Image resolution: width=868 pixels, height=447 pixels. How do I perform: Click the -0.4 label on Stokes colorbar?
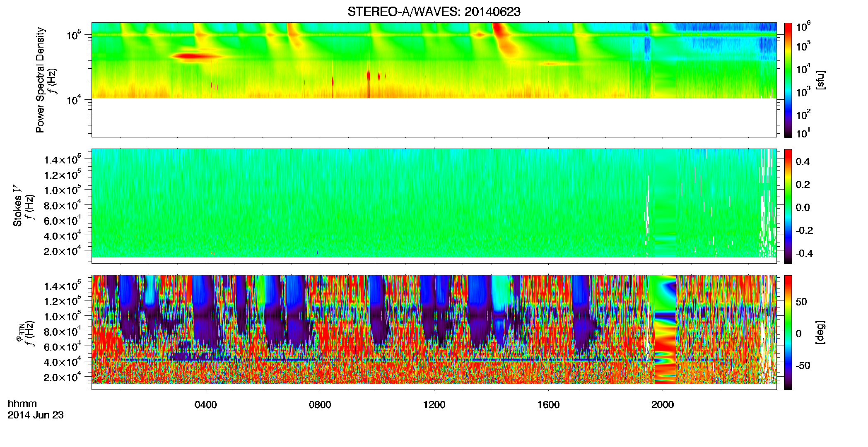[804, 253]
